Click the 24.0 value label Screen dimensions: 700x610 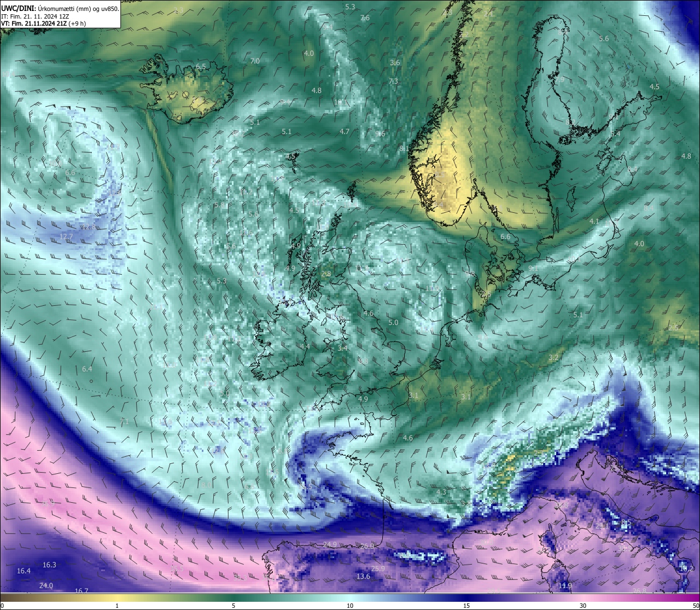(x=46, y=586)
